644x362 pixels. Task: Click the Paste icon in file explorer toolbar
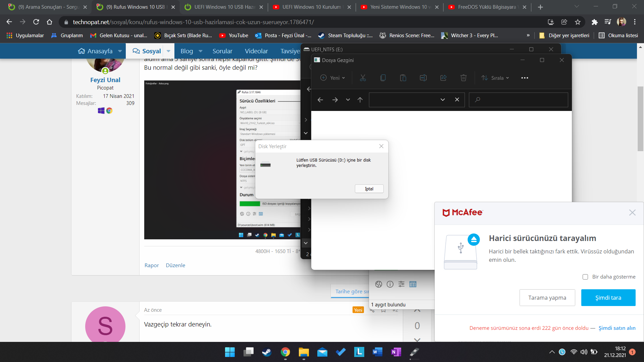click(403, 78)
